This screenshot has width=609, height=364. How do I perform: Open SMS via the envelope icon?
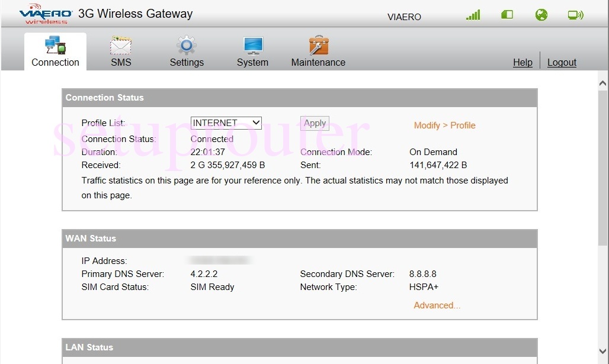click(121, 46)
